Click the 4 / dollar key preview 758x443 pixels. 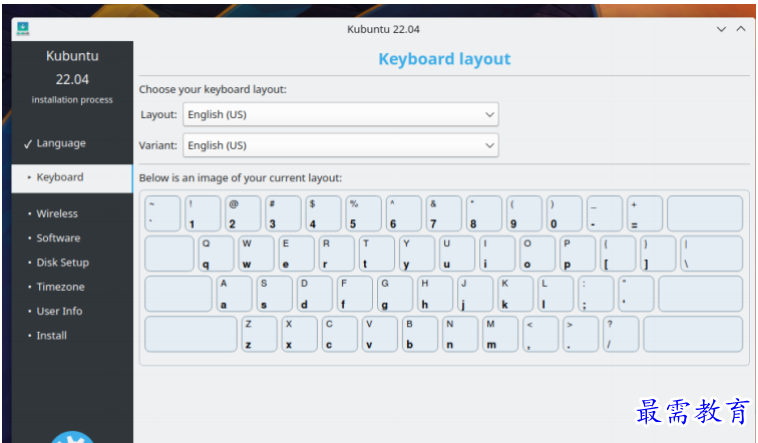[x=323, y=213]
